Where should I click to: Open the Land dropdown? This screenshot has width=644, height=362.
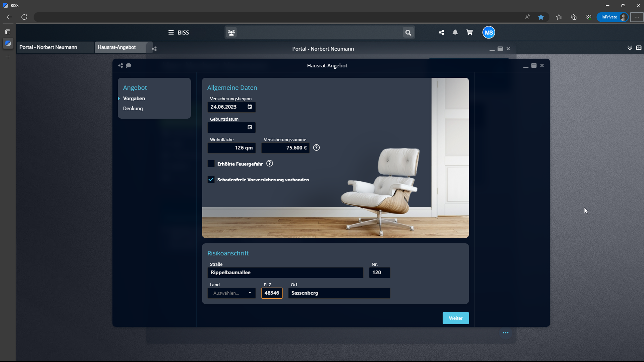[x=231, y=293]
